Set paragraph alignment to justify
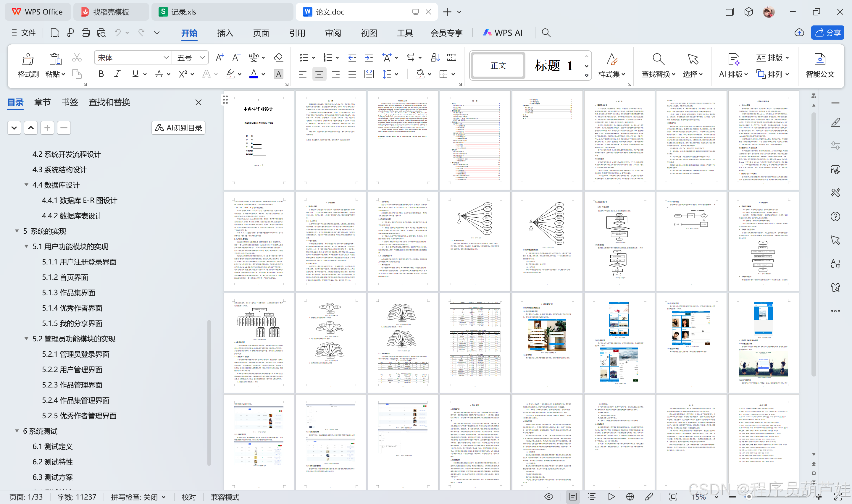The image size is (852, 504). pyautogui.click(x=352, y=74)
